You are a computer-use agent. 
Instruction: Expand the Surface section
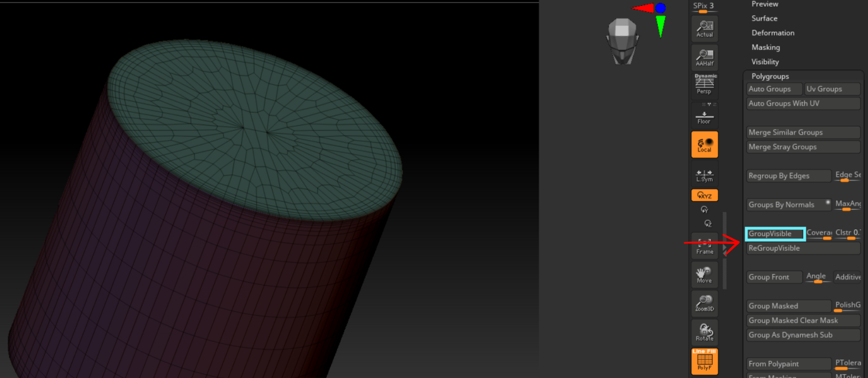pos(764,19)
